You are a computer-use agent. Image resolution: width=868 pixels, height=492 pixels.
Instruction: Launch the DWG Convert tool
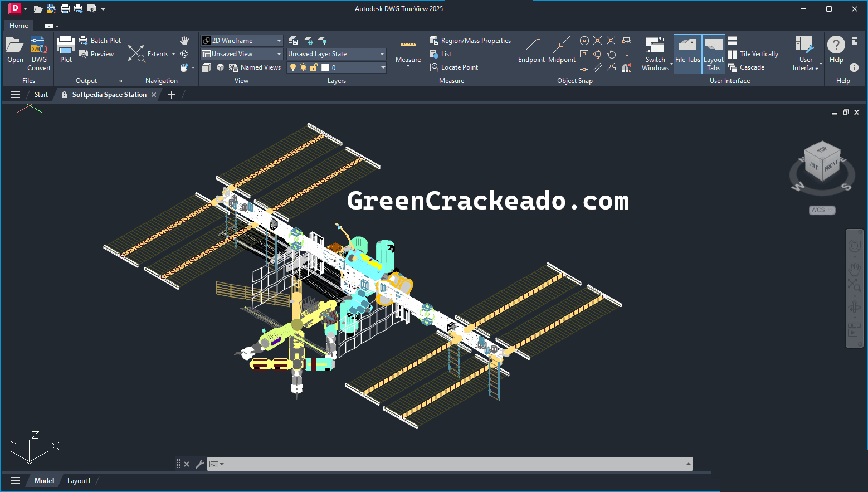(39, 53)
